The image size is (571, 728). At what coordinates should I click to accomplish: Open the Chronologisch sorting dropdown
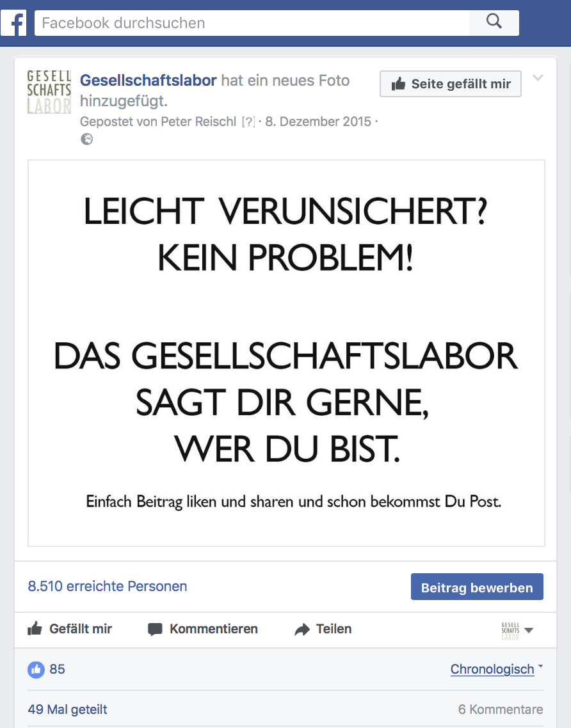[x=496, y=669]
